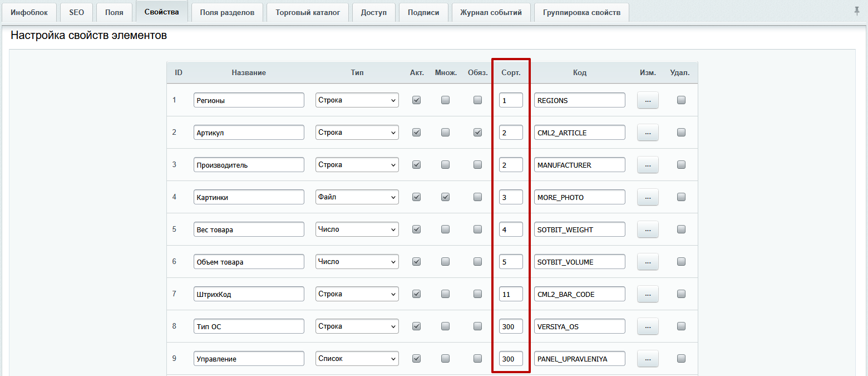Viewport: 868px width, 376px height.
Task: Disable the required checkbox for Артикул
Action: [x=477, y=132]
